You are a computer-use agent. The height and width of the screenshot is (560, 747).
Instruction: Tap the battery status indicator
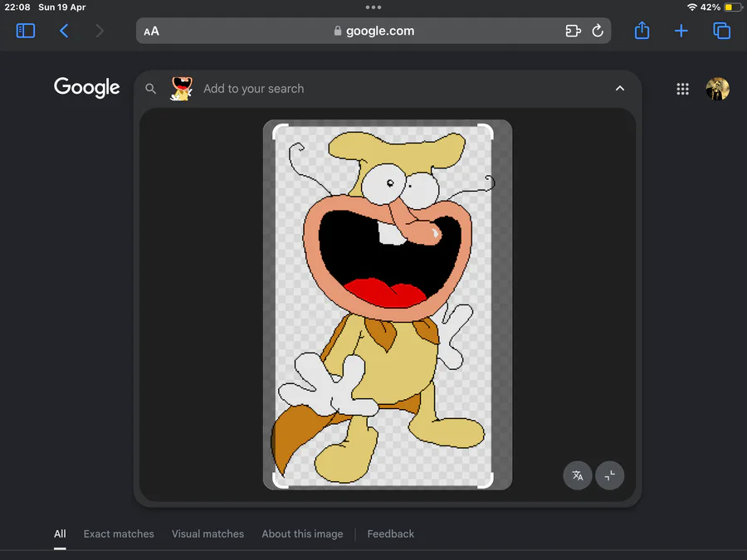(x=733, y=7)
